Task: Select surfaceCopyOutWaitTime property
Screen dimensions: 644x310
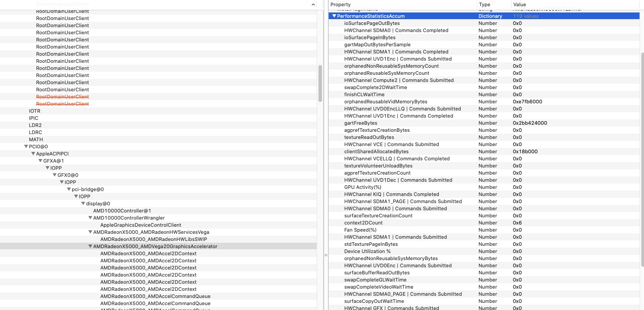Action: (374, 301)
